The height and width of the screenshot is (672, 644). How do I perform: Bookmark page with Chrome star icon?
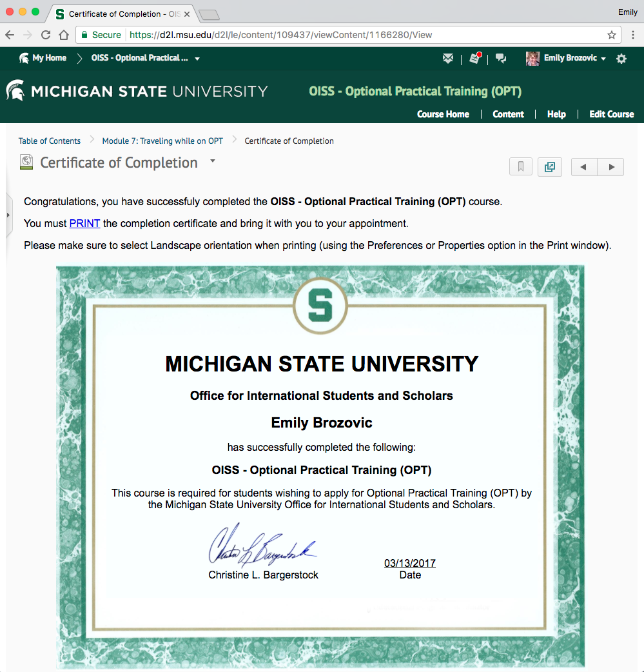612,35
